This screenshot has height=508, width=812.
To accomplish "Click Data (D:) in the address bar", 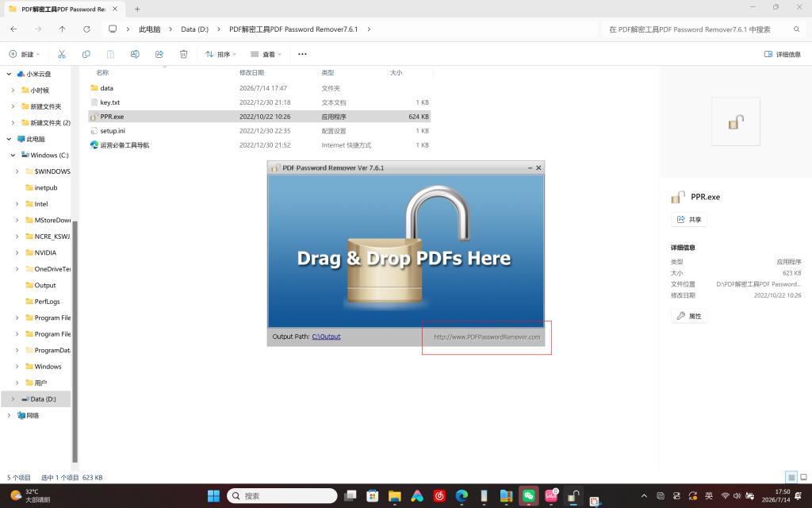I will (x=195, y=29).
